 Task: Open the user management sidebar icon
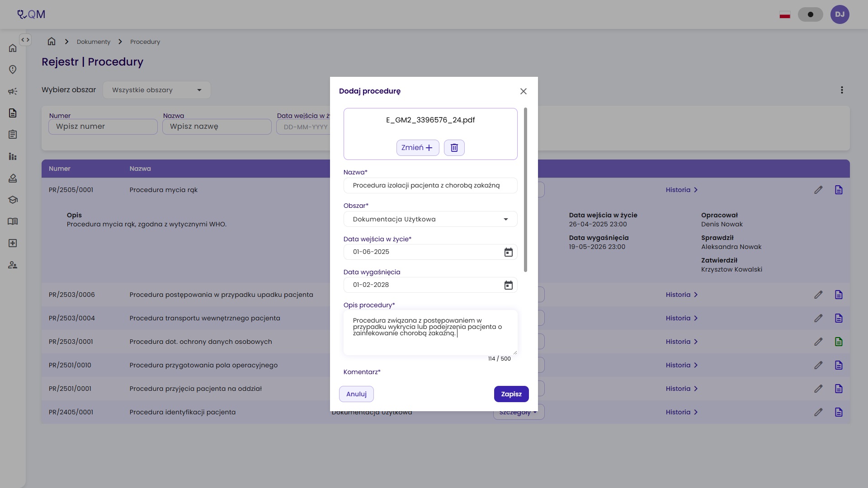(13, 265)
